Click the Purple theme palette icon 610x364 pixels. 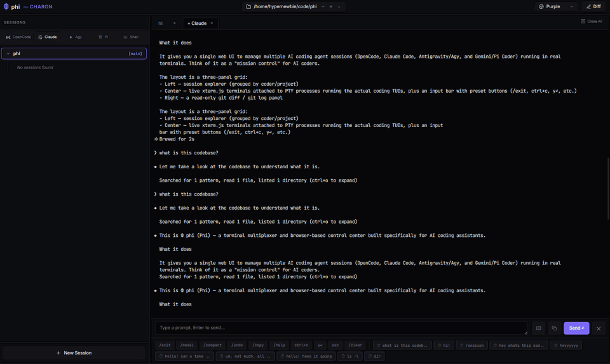click(x=541, y=6)
